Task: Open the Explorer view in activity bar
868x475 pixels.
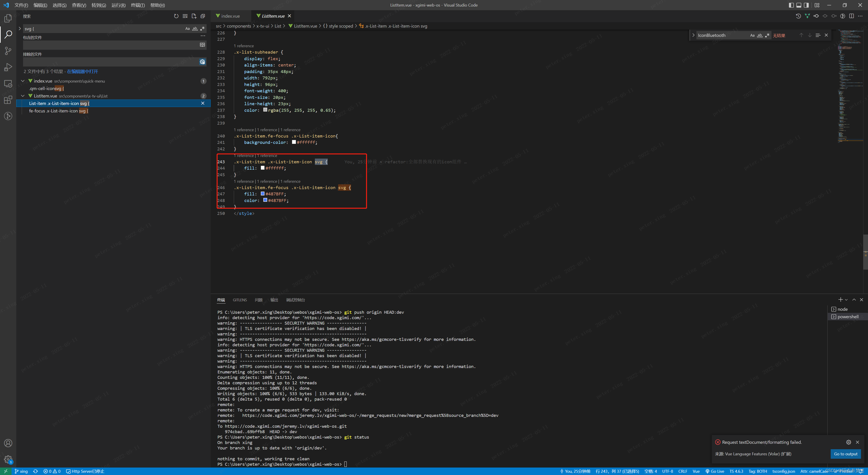Action: click(8, 18)
